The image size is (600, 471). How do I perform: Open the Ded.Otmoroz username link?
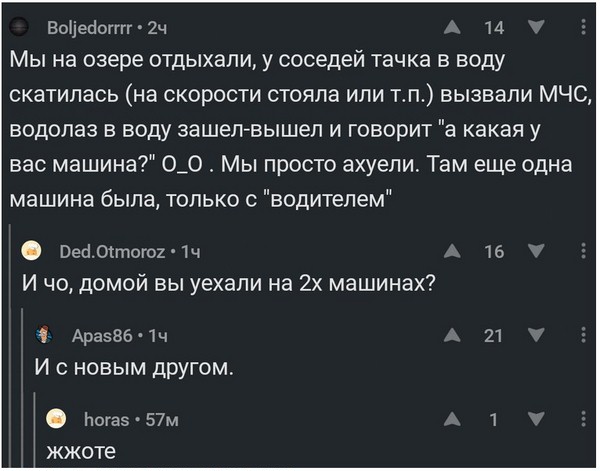[x=102, y=251]
